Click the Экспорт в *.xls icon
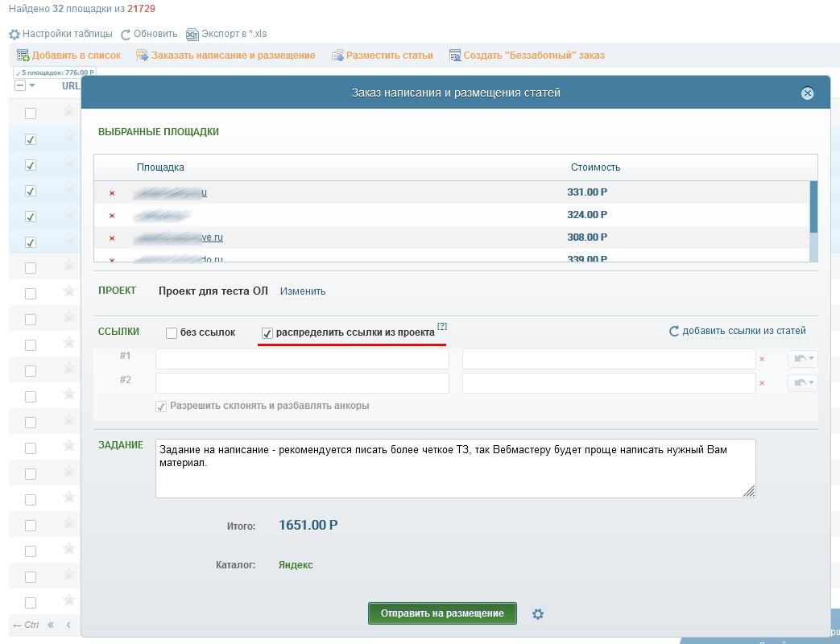Viewport: 840px width, 644px height. pos(192,35)
